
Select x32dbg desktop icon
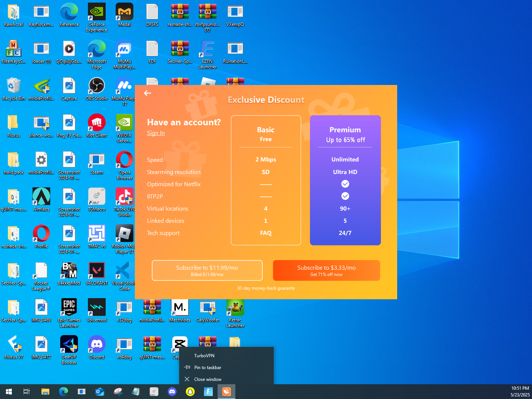coord(125,311)
